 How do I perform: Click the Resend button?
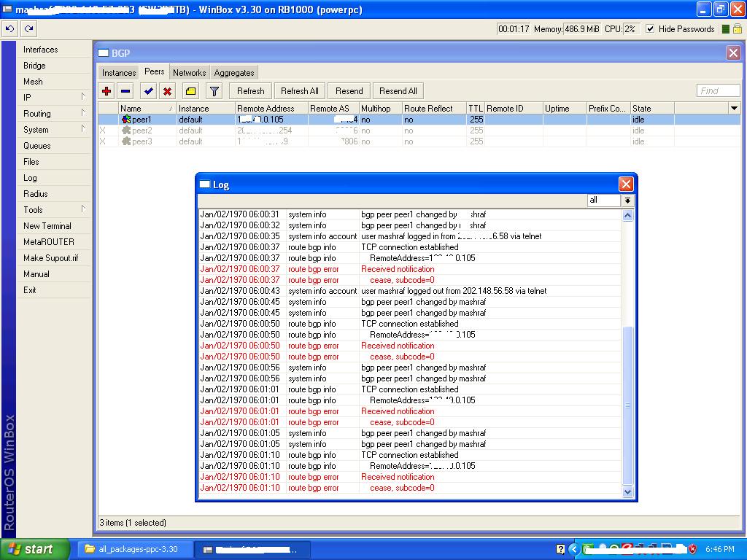[x=349, y=91]
